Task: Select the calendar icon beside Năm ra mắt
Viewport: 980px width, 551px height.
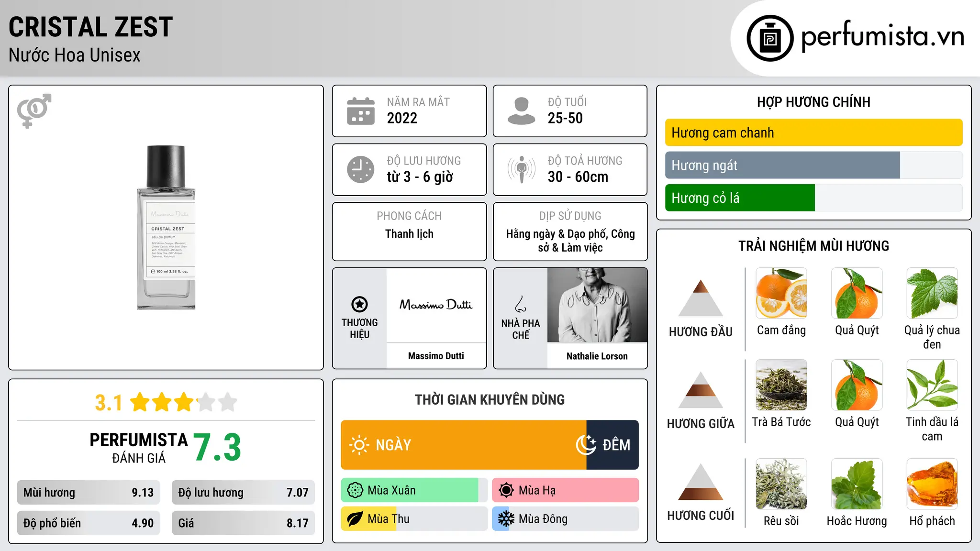Action: click(361, 111)
